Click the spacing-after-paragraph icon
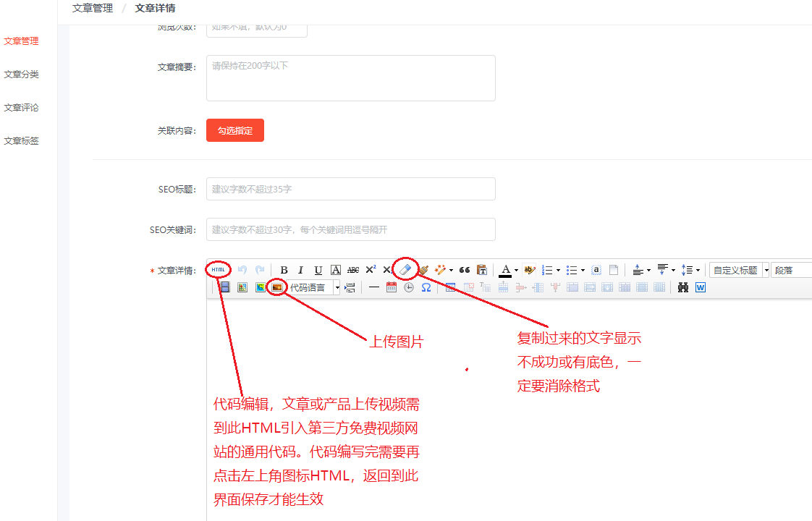The width and height of the screenshot is (812, 521). (662, 270)
